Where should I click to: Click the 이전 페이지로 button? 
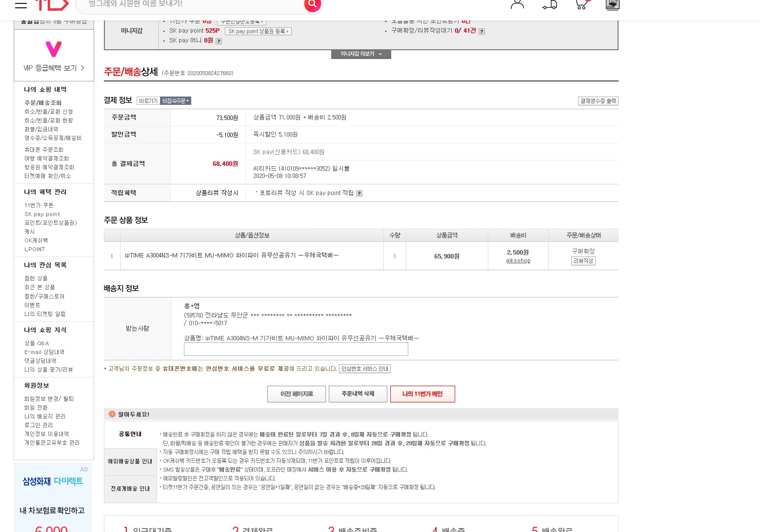[x=297, y=394]
